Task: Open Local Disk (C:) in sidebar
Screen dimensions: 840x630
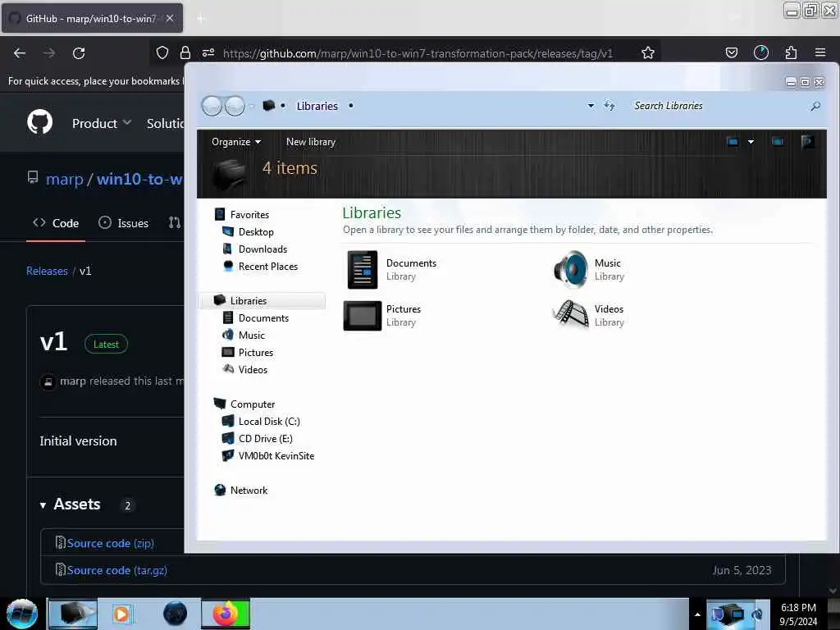Action: (x=269, y=422)
